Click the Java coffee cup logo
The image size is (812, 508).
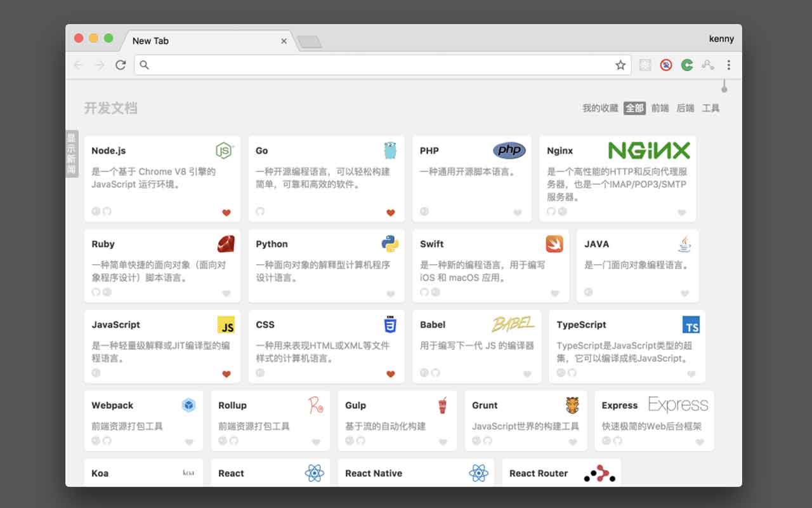[x=684, y=244]
